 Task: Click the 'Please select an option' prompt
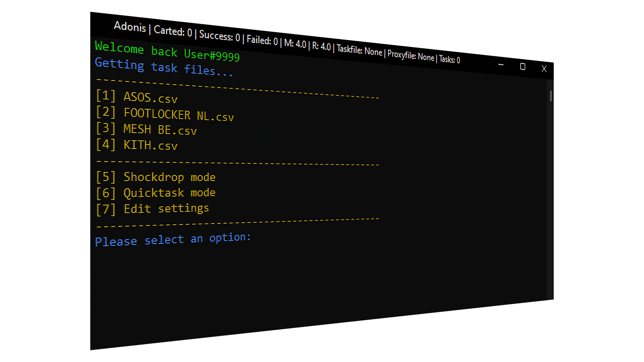click(172, 240)
